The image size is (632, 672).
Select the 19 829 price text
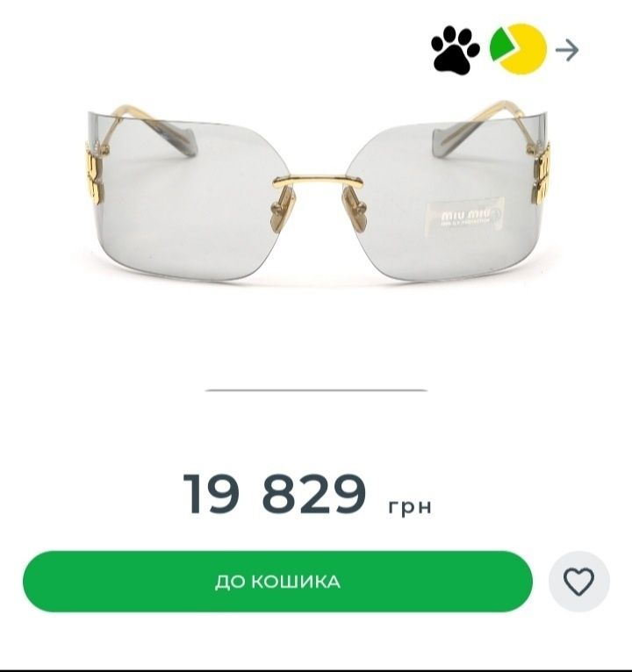point(275,494)
